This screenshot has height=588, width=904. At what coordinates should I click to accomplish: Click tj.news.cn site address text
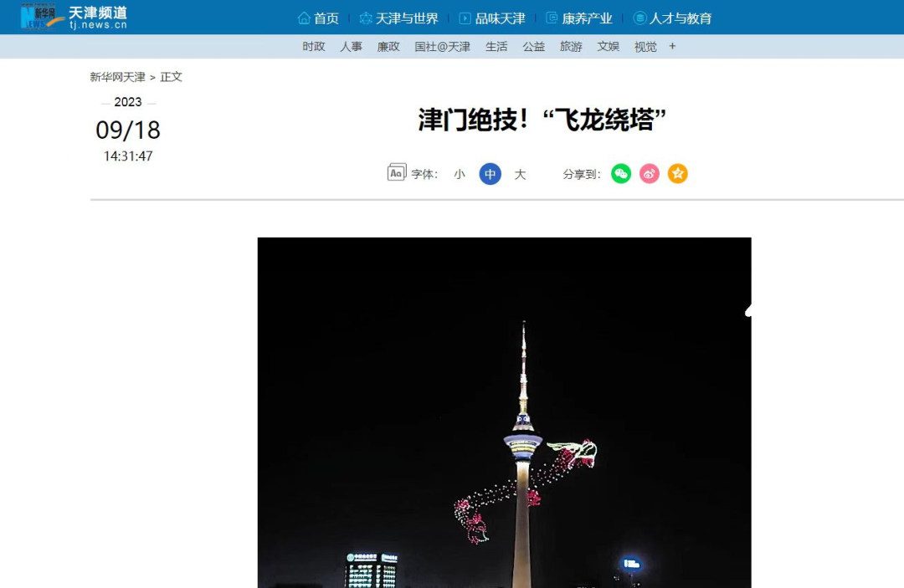98,25
